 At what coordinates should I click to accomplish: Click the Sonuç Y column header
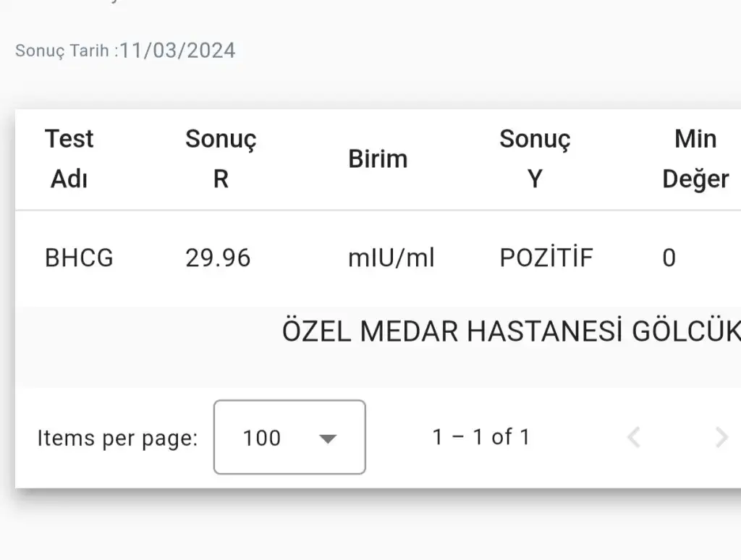click(x=535, y=158)
